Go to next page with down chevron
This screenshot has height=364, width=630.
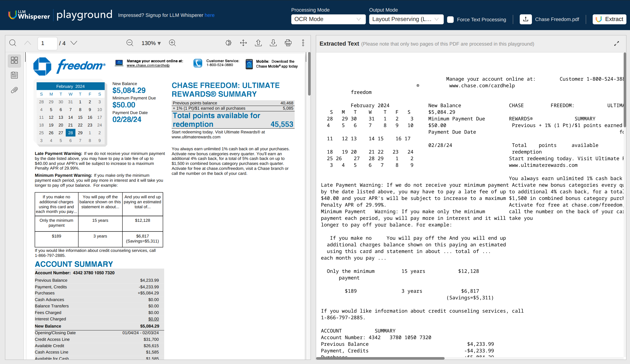[73, 43]
